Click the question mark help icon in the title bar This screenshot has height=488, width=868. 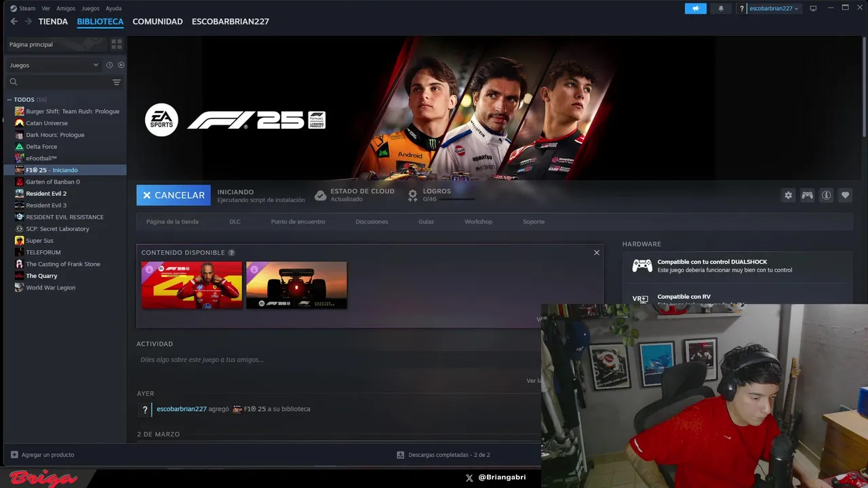(742, 9)
